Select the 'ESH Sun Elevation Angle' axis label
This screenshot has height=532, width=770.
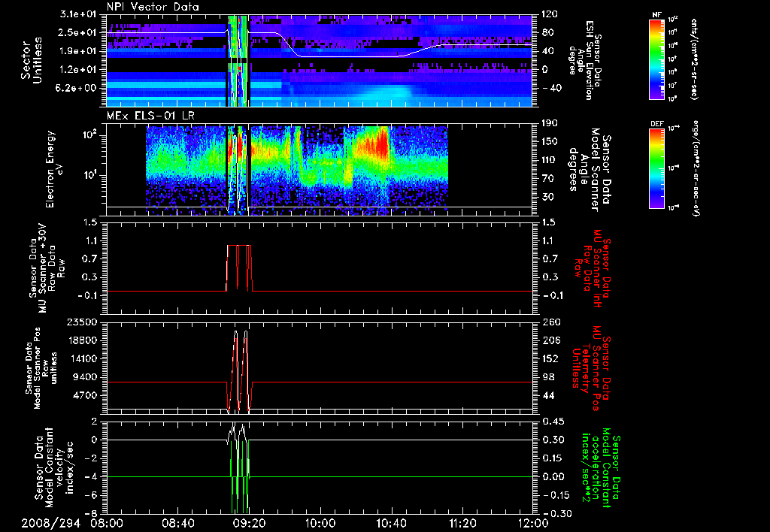tap(584, 60)
